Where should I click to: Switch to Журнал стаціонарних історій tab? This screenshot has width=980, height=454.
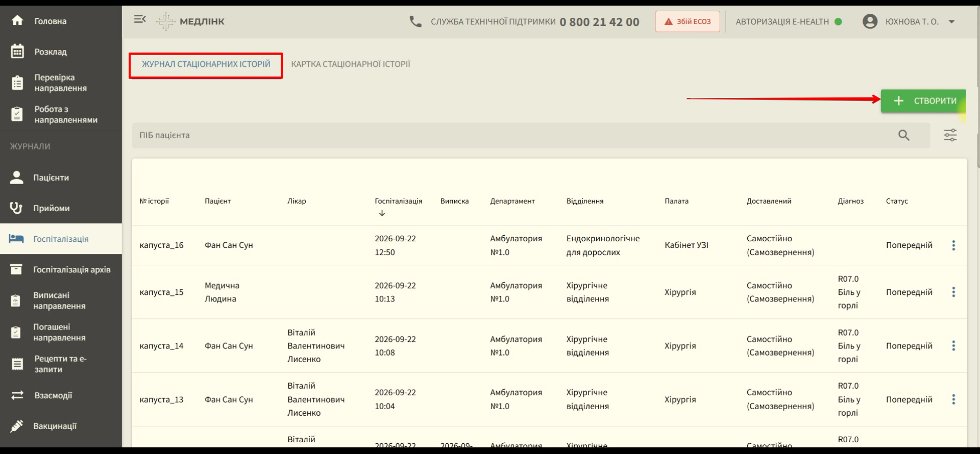click(x=206, y=64)
